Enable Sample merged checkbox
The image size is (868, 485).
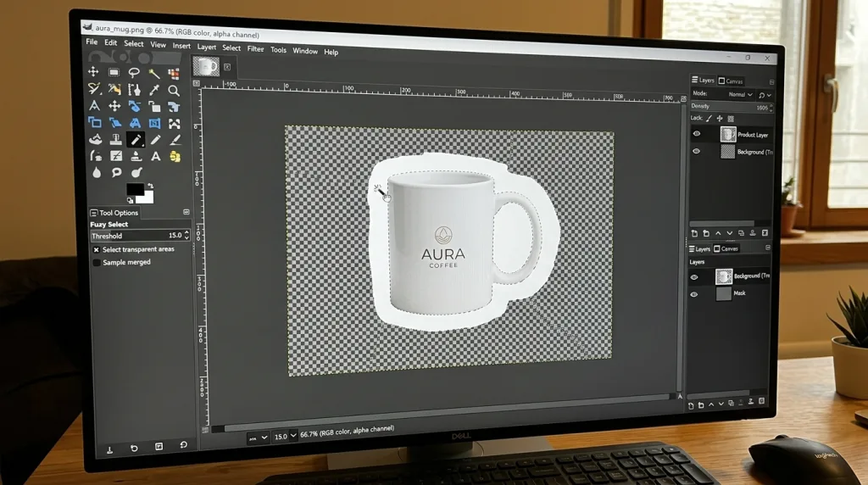tap(97, 263)
